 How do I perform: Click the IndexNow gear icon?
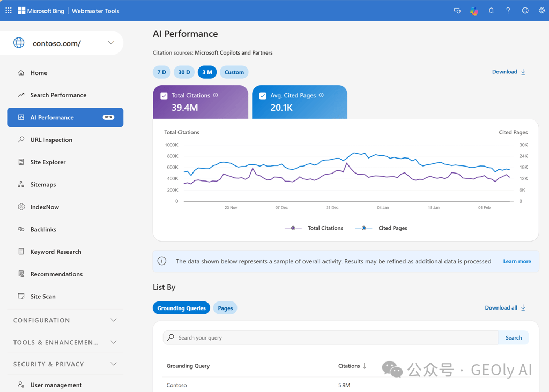(21, 207)
